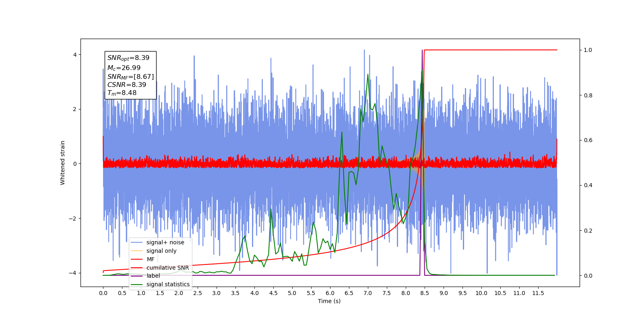Screen dimensions: 644x322
Task: Click the 0.4 tick on right axis
Action: coord(588,185)
